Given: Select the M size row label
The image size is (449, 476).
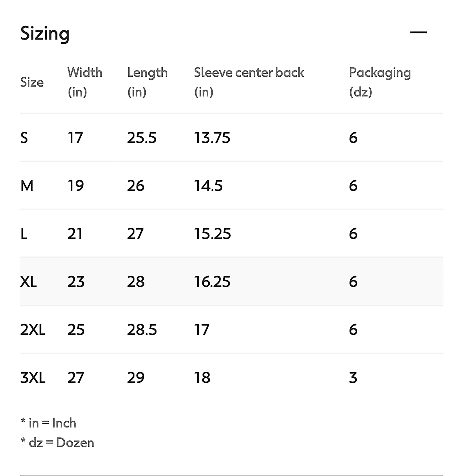Looking at the screenshot, I should tap(27, 186).
